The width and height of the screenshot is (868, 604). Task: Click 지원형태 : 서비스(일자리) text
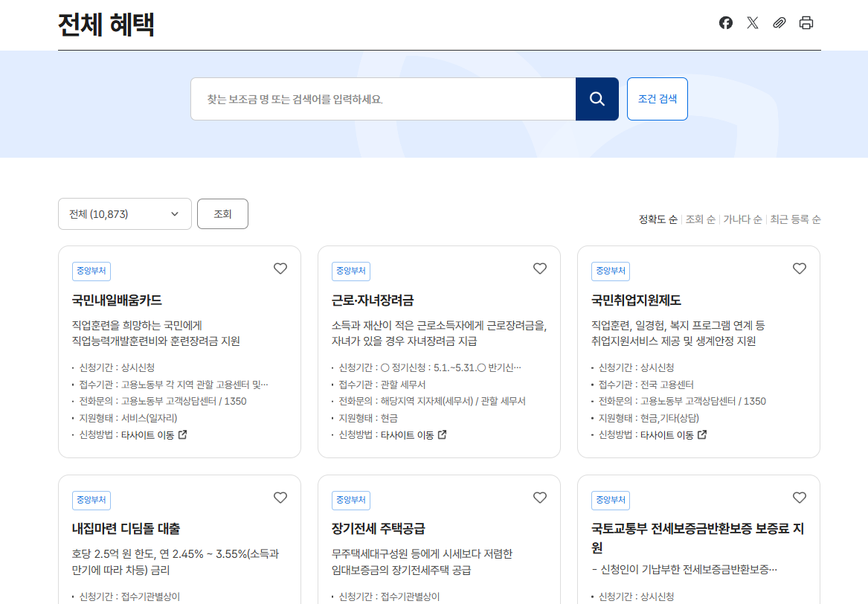coord(128,418)
